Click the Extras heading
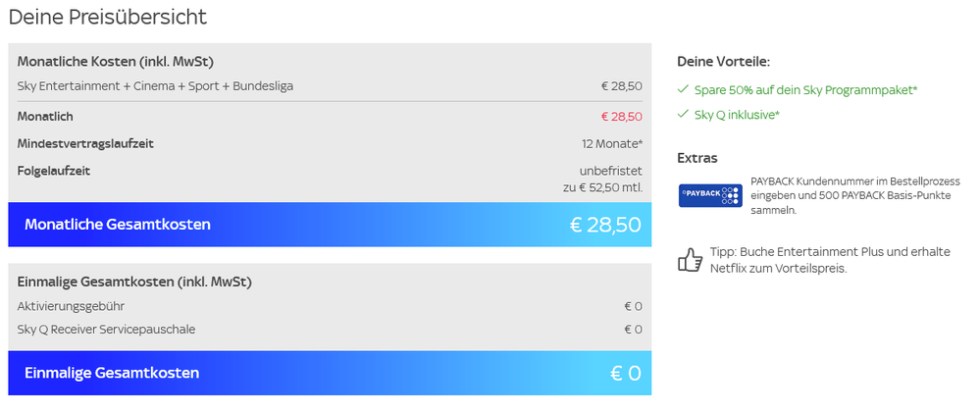This screenshot has height=412, width=980. pyautogui.click(x=697, y=157)
